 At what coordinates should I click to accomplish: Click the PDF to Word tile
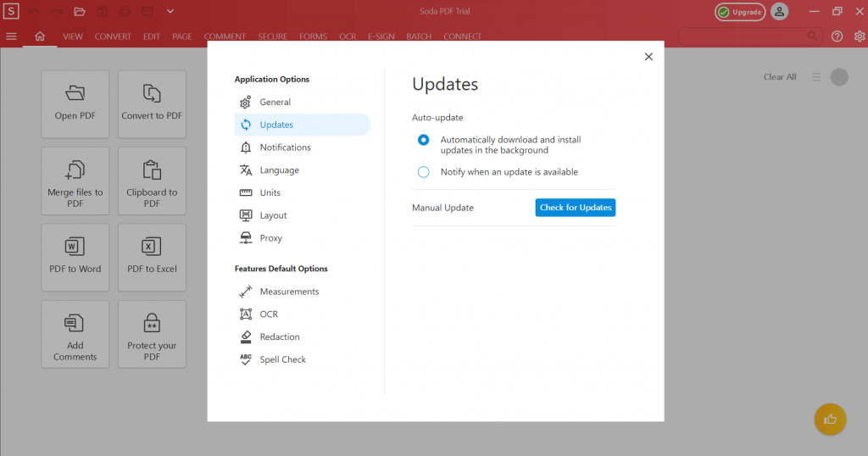coord(75,258)
